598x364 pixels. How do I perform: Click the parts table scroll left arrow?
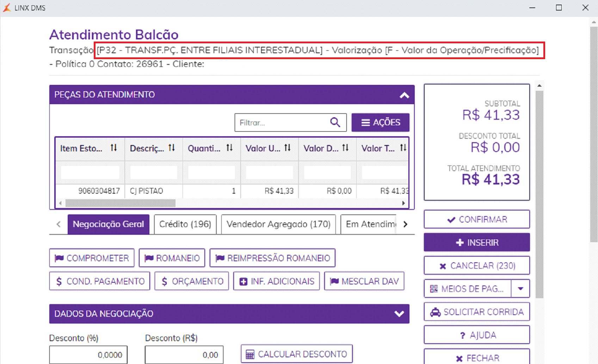(x=61, y=203)
